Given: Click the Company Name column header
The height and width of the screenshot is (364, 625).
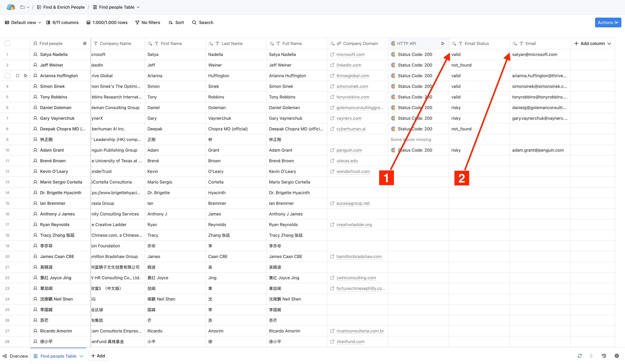Looking at the screenshot, I should [x=118, y=43].
